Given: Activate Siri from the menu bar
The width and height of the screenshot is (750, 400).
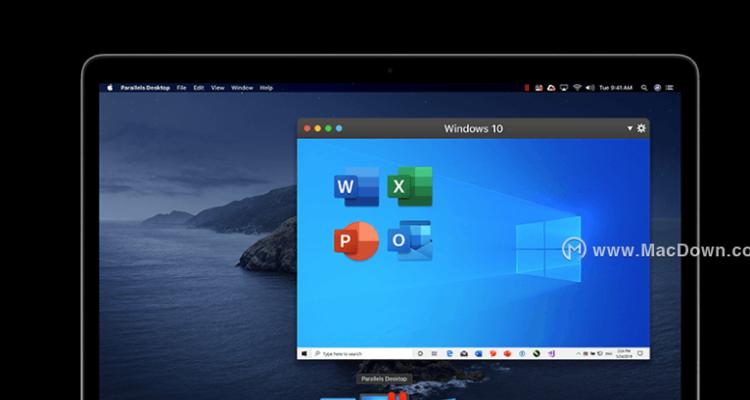Looking at the screenshot, I should tap(657, 88).
